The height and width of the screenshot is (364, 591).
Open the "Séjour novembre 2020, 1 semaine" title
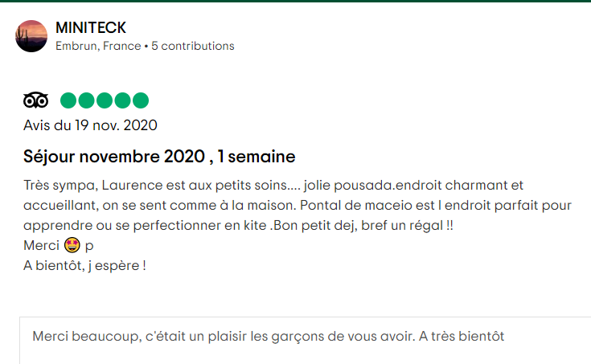[159, 157]
